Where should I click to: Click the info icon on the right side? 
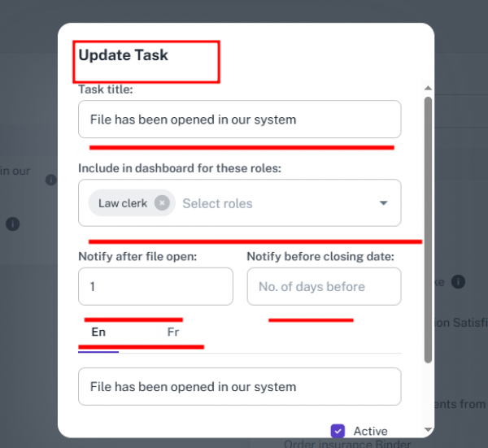[x=458, y=281]
